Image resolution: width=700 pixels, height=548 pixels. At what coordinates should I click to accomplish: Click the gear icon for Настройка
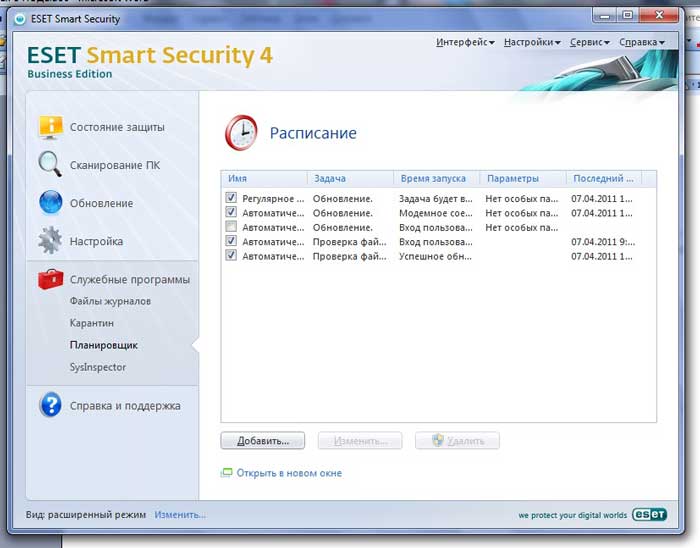pyautogui.click(x=50, y=241)
